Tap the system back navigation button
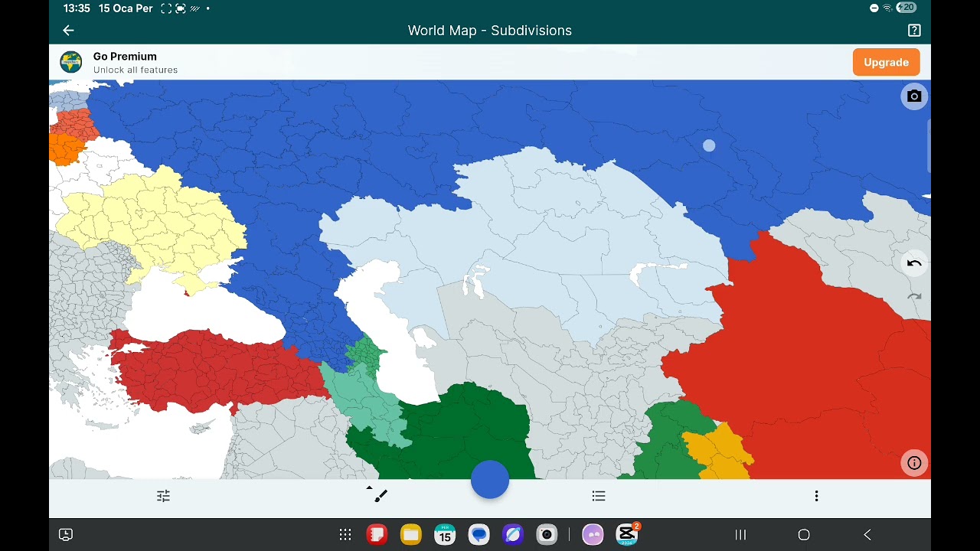The image size is (980, 551). [867, 535]
